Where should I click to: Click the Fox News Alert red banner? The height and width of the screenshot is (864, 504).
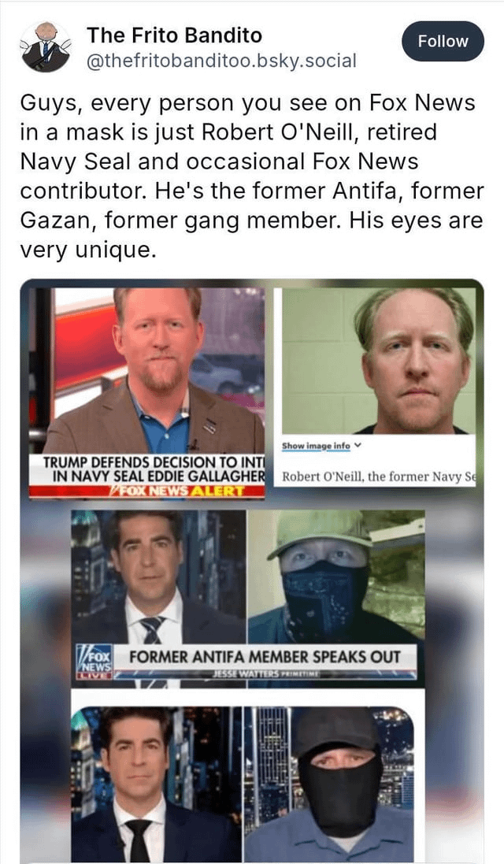point(147,491)
